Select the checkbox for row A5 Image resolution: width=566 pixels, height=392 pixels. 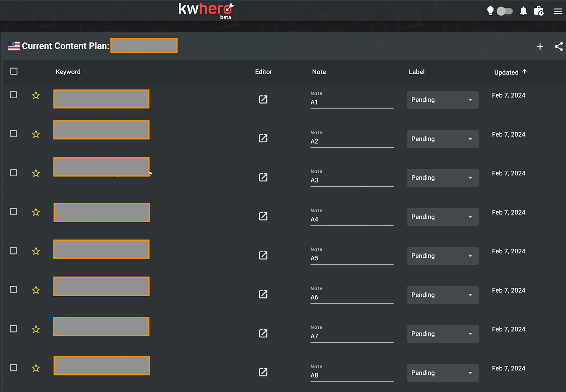click(13, 251)
